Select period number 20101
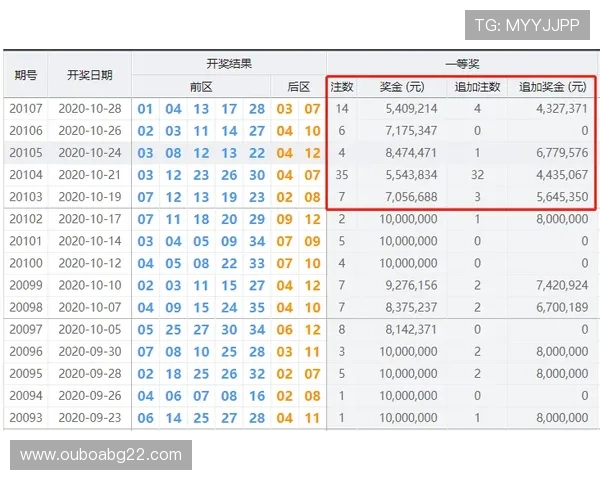The height and width of the screenshot is (480, 600). (x=26, y=241)
